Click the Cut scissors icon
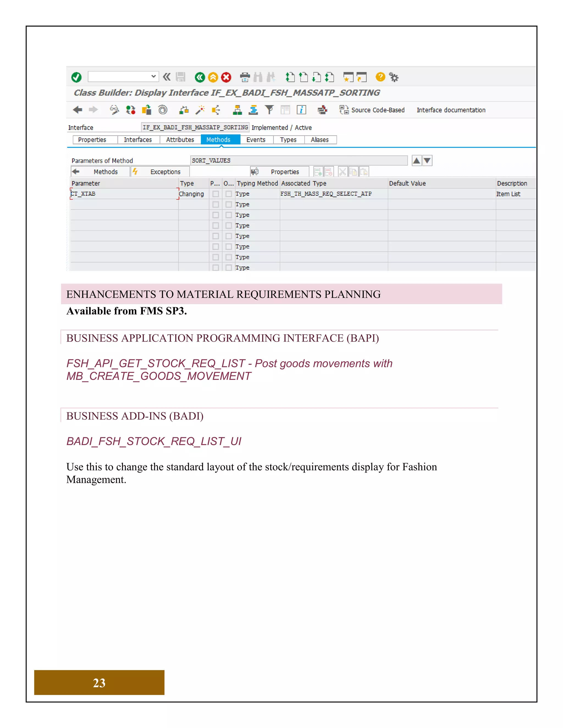This screenshot has width=563, height=728. point(343,172)
